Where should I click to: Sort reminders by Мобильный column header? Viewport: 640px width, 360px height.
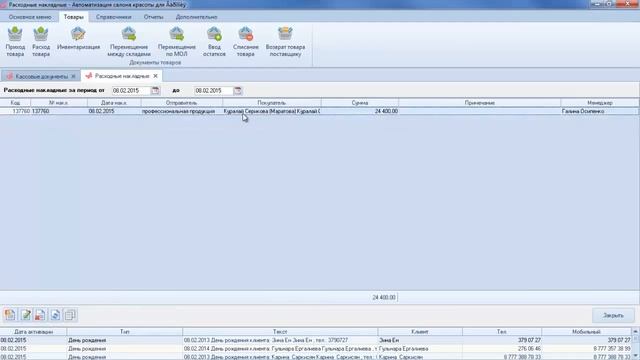click(x=587, y=332)
